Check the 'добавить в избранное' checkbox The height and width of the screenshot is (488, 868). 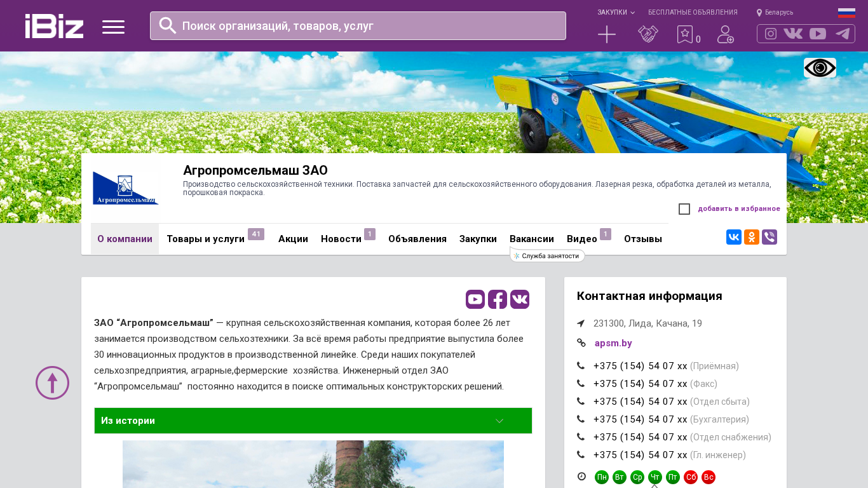(x=684, y=209)
